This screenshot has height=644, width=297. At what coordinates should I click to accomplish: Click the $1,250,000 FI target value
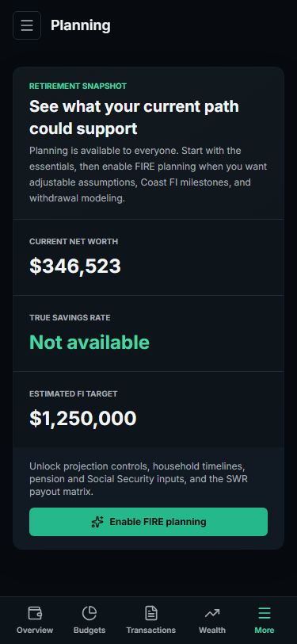coord(83,418)
